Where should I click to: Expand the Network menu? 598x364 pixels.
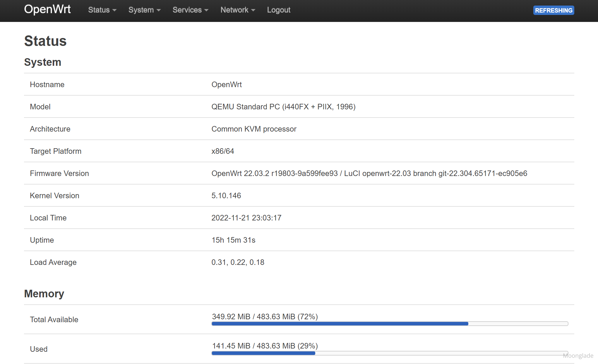click(x=238, y=10)
